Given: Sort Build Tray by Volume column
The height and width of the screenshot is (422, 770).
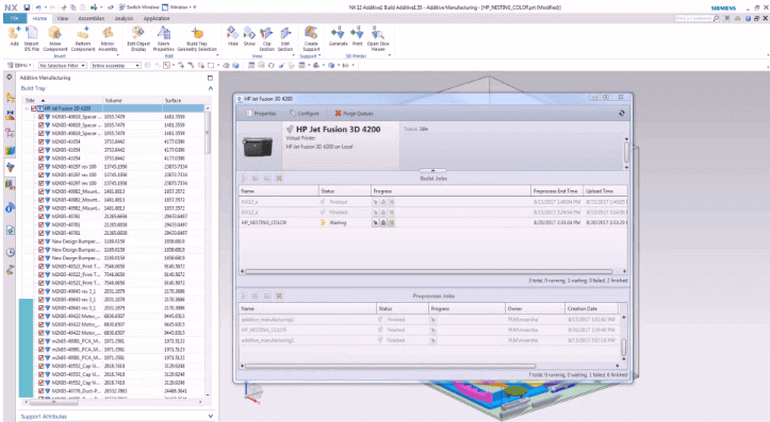Looking at the screenshot, I should point(133,100).
